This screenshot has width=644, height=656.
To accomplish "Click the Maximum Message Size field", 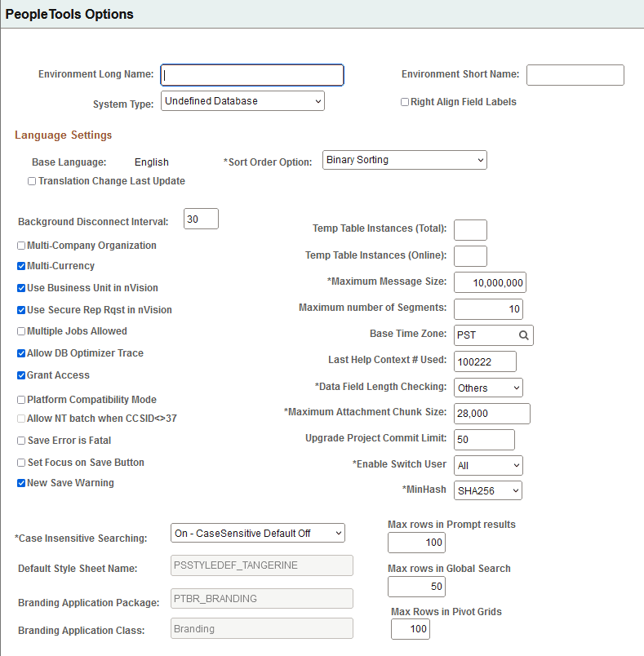I will tap(491, 282).
